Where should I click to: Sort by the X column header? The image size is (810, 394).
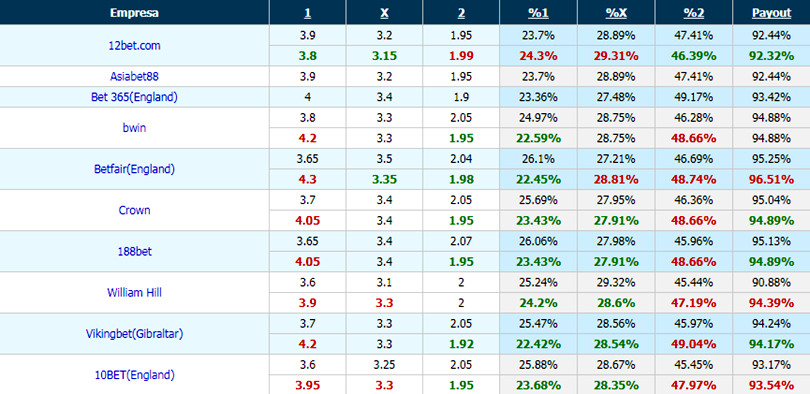point(384,13)
